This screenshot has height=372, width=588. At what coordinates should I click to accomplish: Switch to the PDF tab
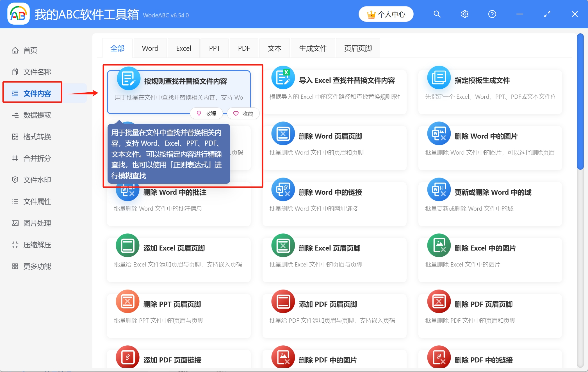coord(244,48)
